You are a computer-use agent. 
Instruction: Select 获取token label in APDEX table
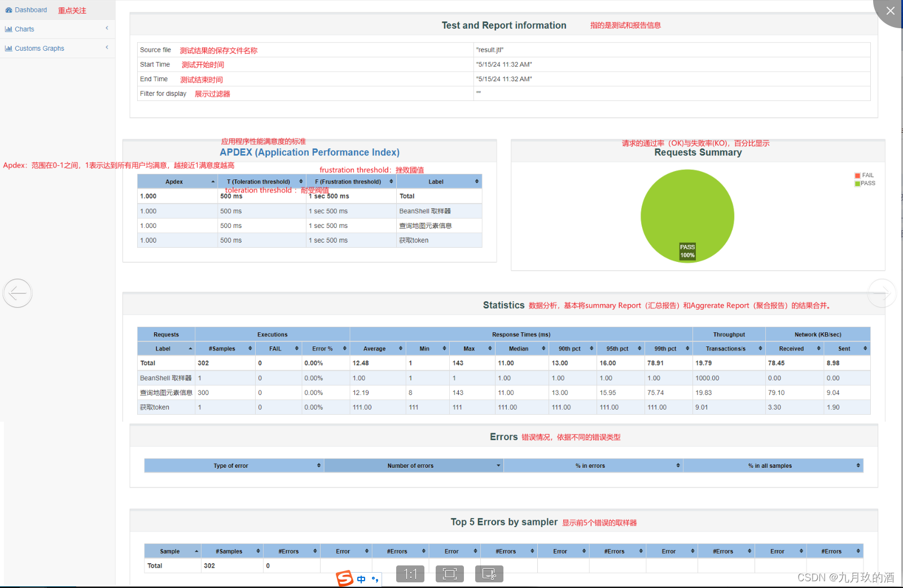click(x=414, y=240)
